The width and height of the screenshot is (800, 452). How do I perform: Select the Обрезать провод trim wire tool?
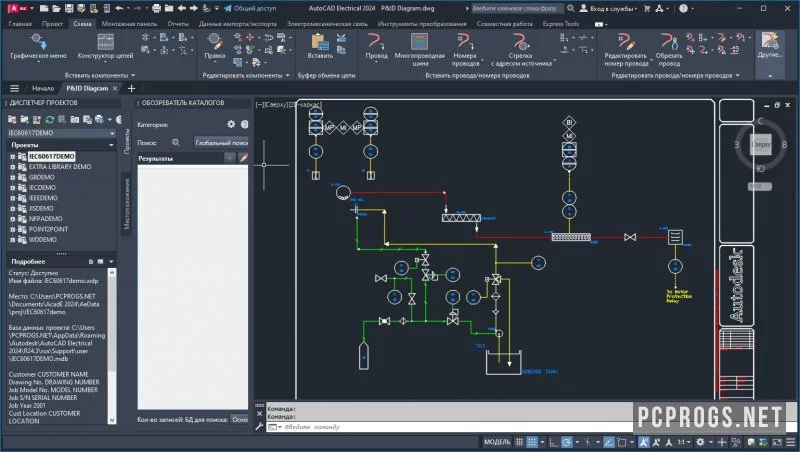[x=668, y=49]
